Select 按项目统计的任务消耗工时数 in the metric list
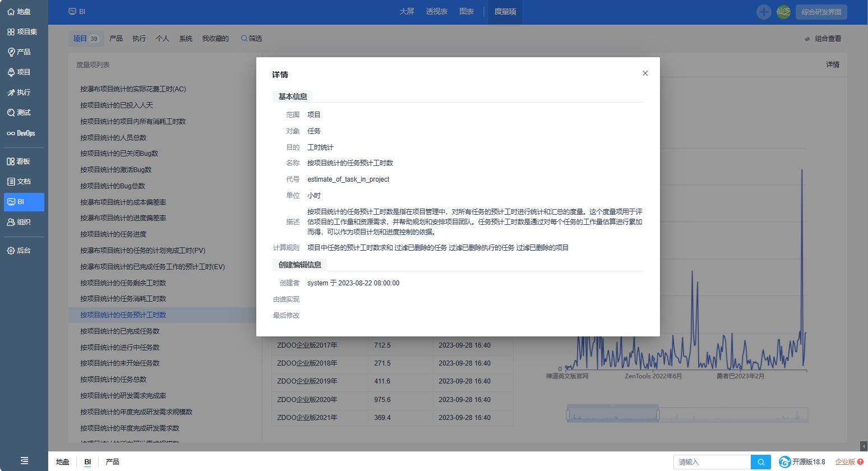The image size is (868, 471). [x=123, y=299]
